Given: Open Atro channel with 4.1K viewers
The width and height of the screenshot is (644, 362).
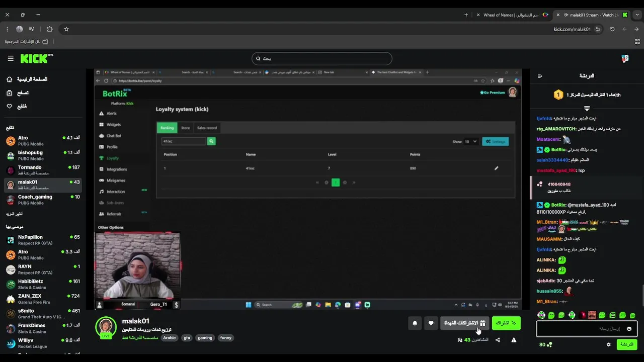Looking at the screenshot, I should (43, 141).
